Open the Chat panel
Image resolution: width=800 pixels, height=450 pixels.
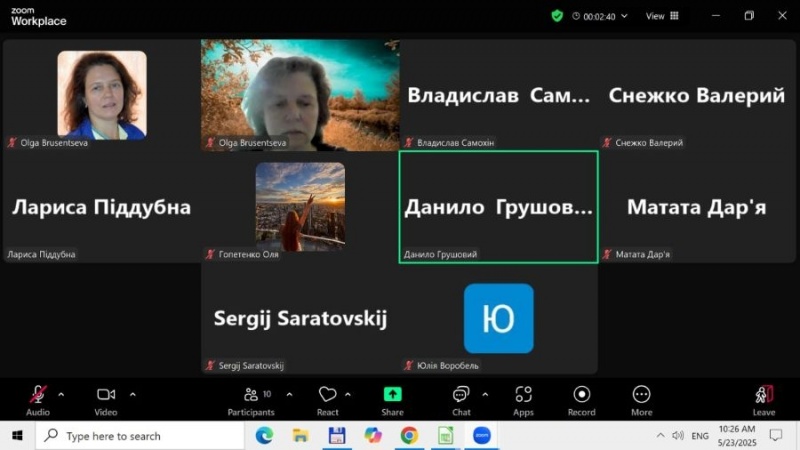(461, 400)
